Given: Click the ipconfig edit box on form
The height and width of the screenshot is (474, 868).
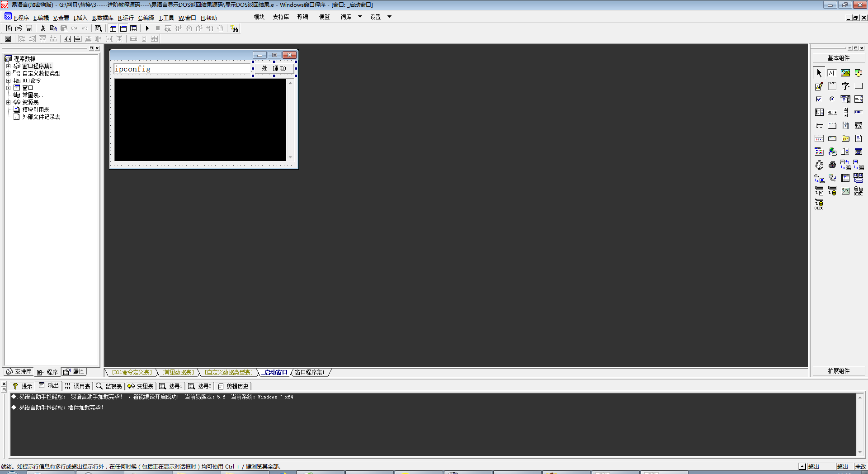Looking at the screenshot, I should 183,69.
